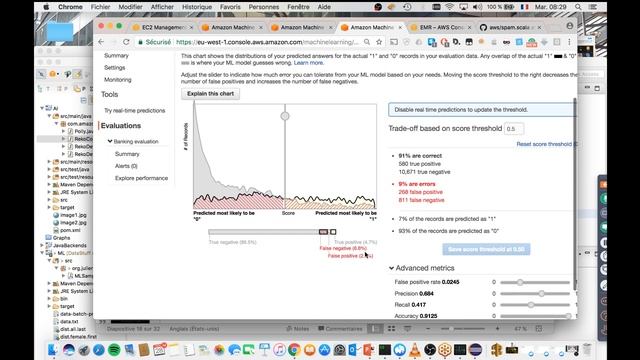The image size is (640, 360).
Task: Expand the JavaBackends project in Eclipse
Action: tap(42, 245)
